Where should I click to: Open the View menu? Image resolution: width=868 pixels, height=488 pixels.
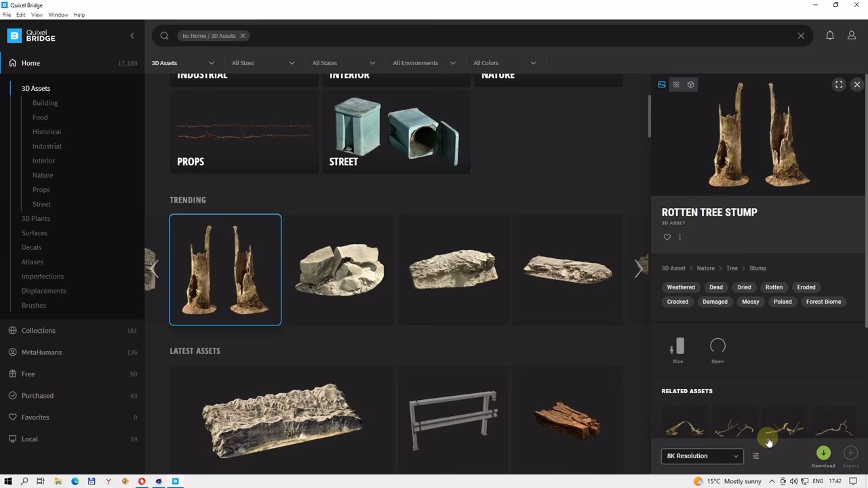37,15
